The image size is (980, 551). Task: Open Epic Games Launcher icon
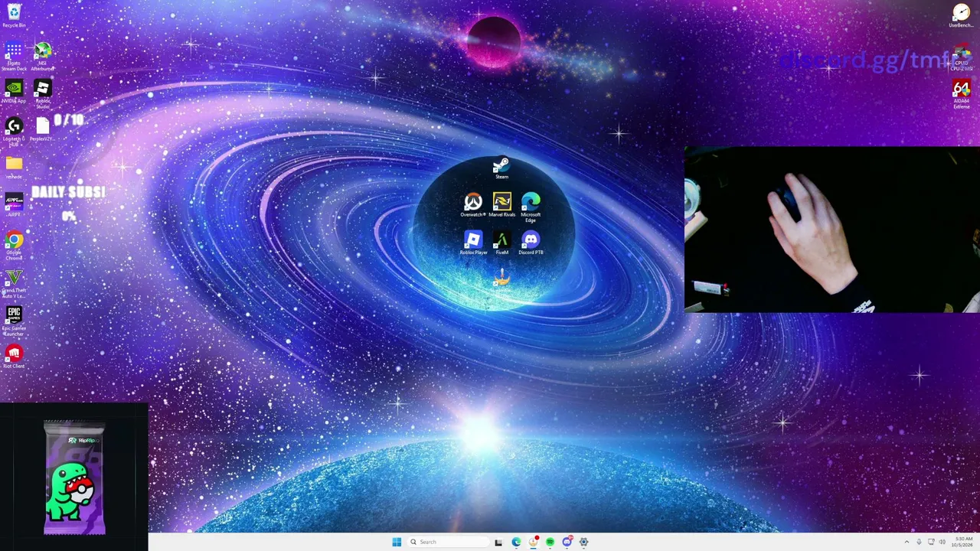(14, 321)
